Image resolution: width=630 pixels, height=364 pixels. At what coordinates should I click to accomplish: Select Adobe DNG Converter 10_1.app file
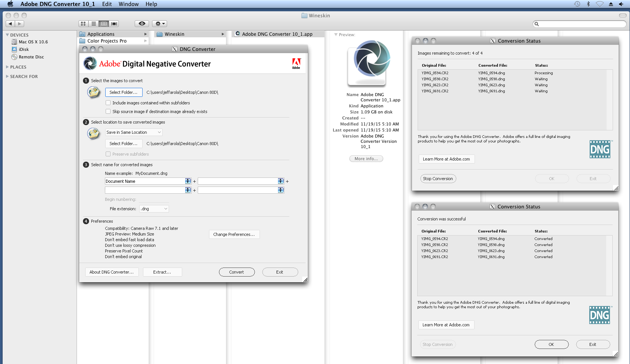[278, 34]
